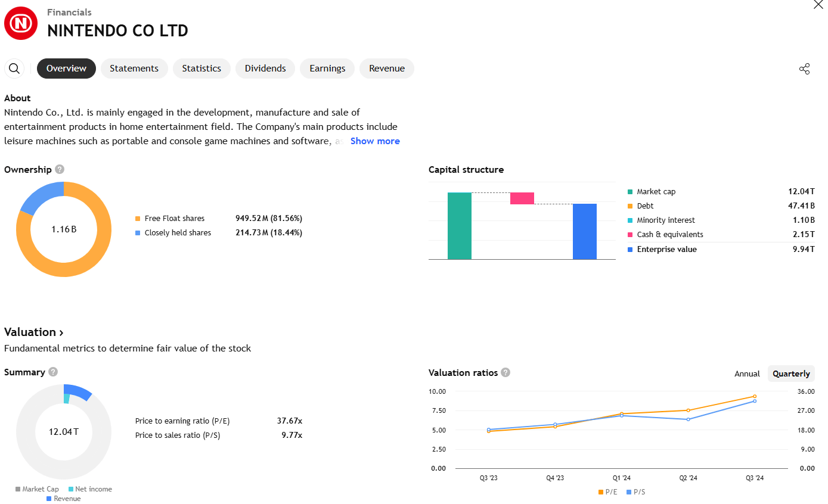The width and height of the screenshot is (828, 504).
Task: Click the Closely held value 214.73M (18.44%)
Action: (269, 233)
